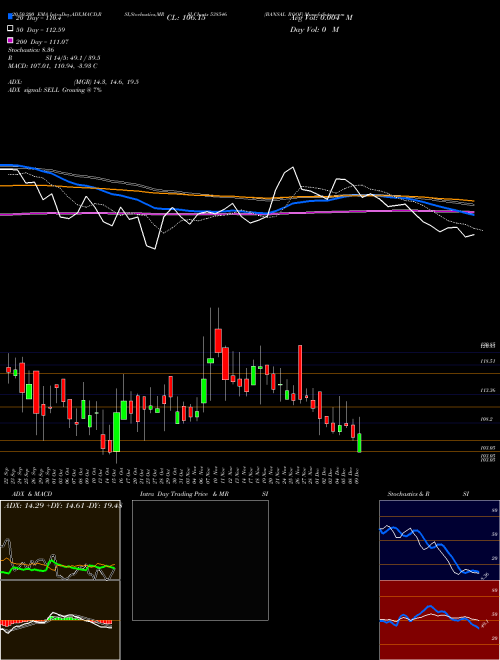Click the first '22 Sep' date label
Screen dimensions: 500x660
(x=8, y=474)
